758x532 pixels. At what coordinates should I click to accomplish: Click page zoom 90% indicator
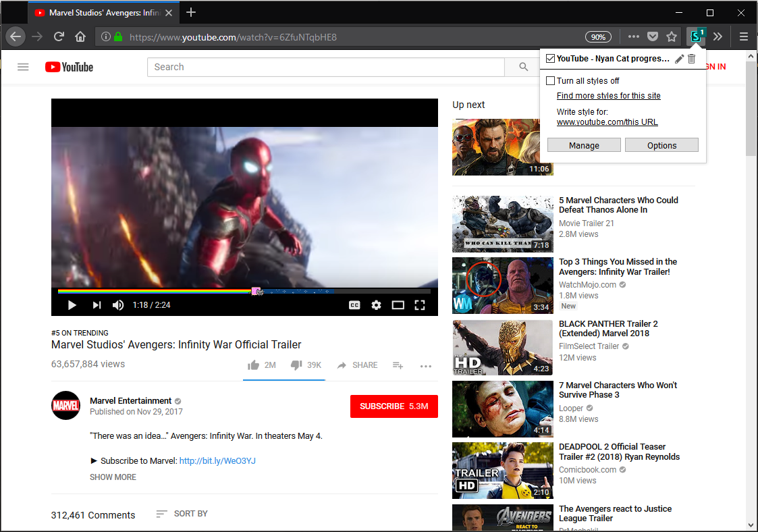(598, 36)
